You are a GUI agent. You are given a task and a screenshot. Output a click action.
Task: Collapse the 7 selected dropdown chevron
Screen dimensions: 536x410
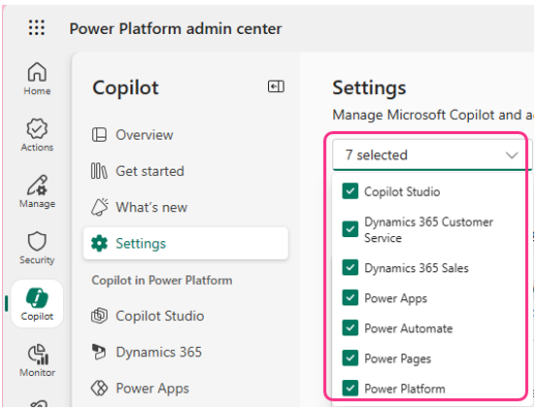pos(511,156)
